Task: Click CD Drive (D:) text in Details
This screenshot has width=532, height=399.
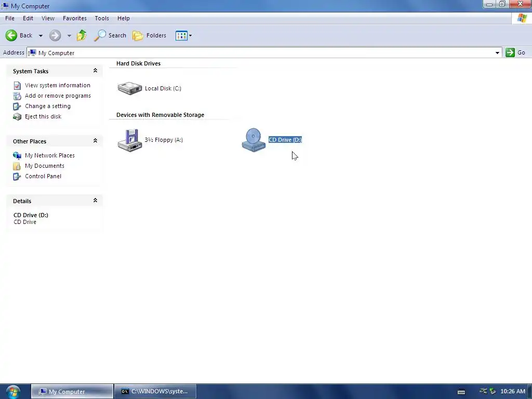Action: [x=31, y=215]
